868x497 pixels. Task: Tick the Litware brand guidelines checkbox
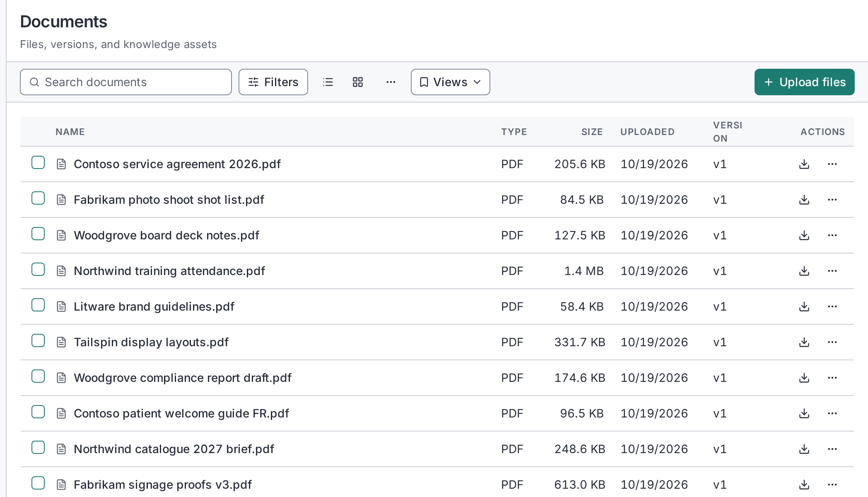(38, 305)
